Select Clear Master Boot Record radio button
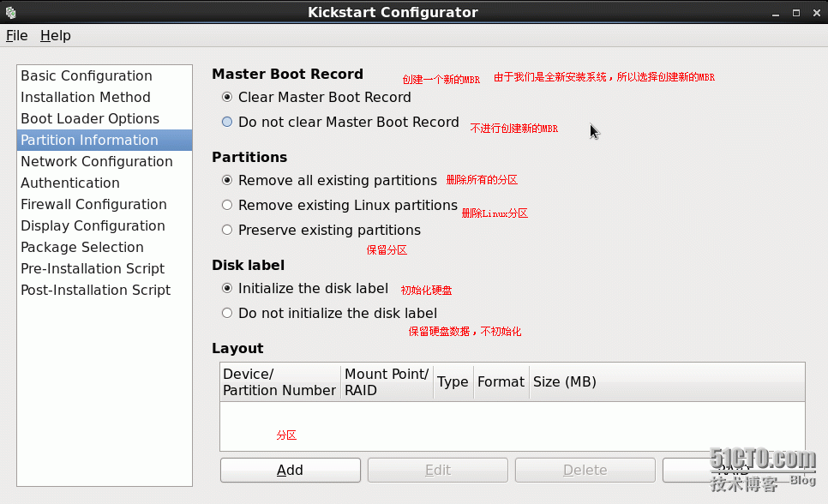Viewport: 828px width, 504px height. pos(227,97)
